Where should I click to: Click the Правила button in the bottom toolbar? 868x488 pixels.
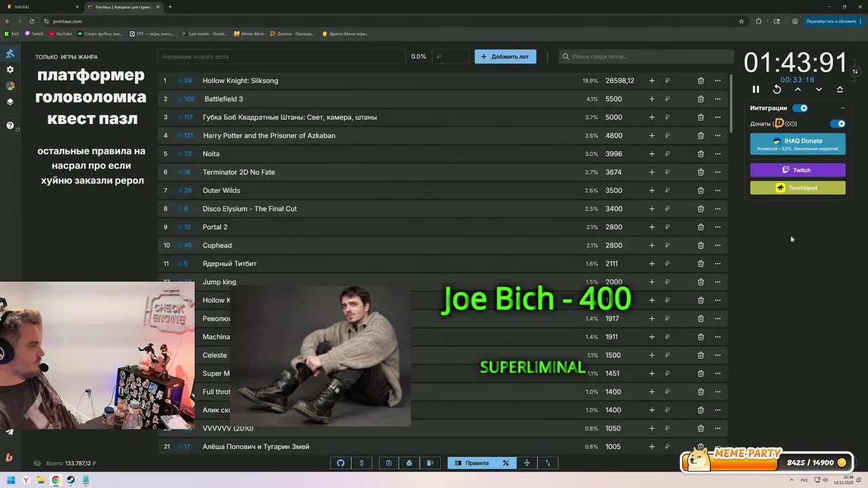(471, 463)
